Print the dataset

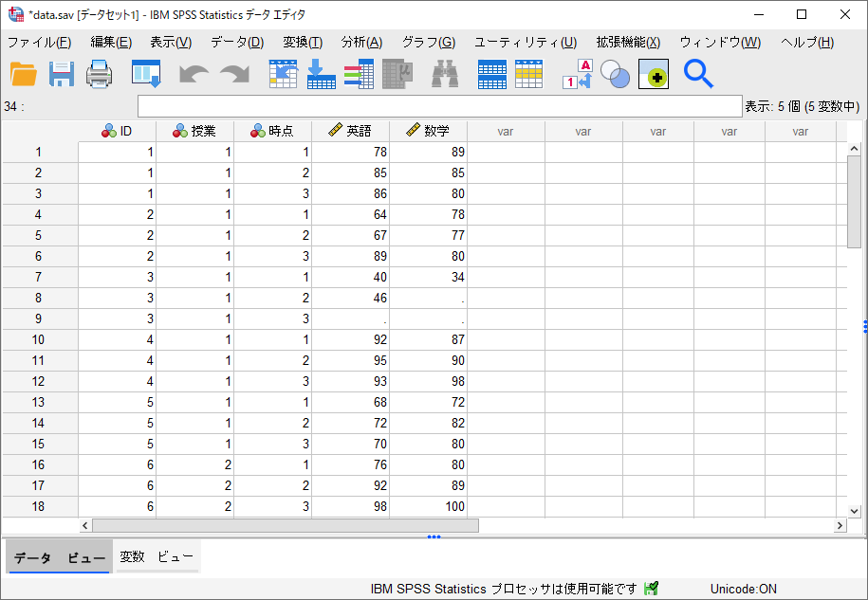pos(99,74)
